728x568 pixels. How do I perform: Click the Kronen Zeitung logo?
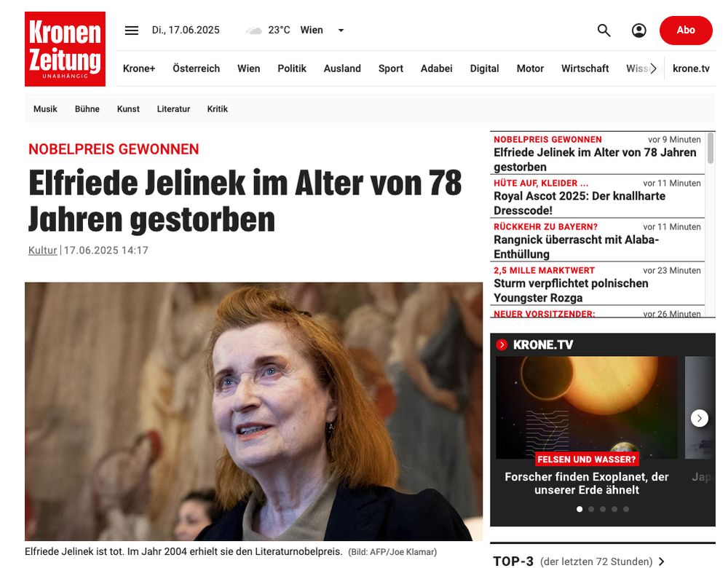coord(65,49)
